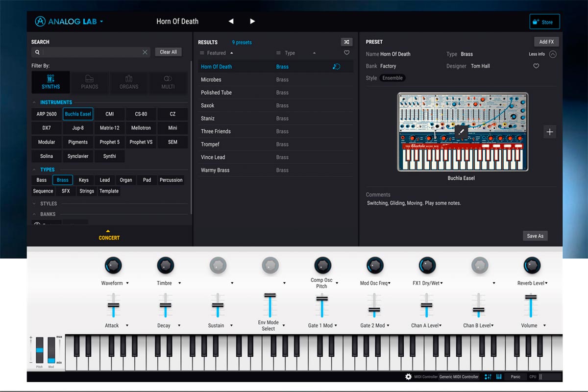Click the Pitch bend wheel
This screenshot has height=392, width=588.
pyautogui.click(x=40, y=350)
